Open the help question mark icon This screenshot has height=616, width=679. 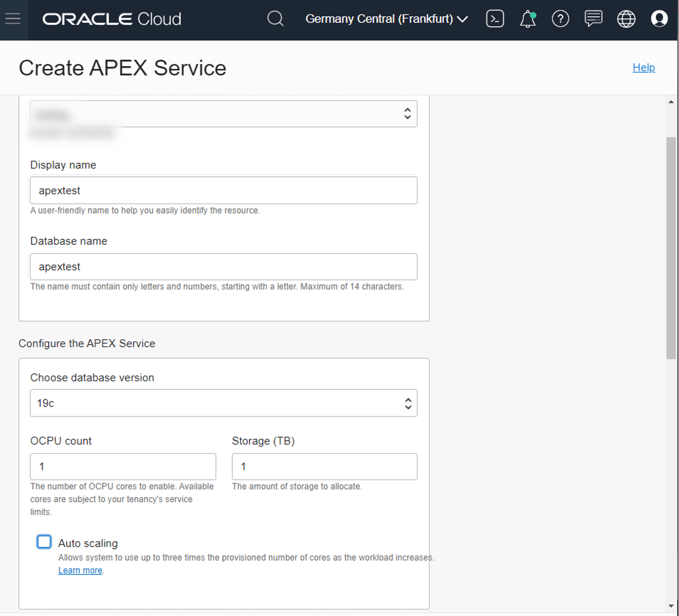point(560,19)
